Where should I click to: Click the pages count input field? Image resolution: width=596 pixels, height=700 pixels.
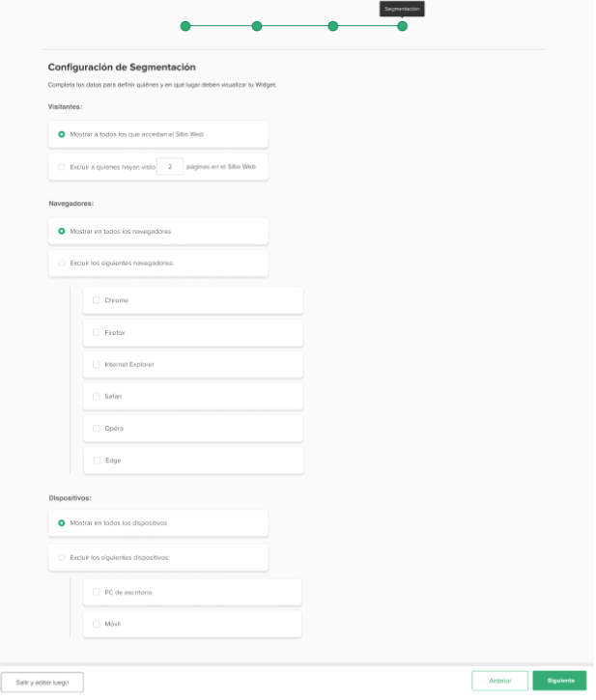click(170, 167)
